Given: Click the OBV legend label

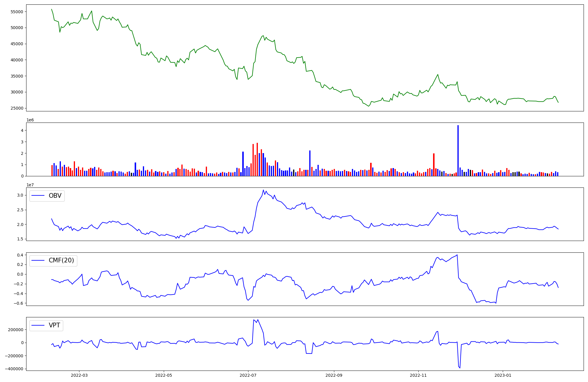Looking at the screenshot, I should pos(55,196).
